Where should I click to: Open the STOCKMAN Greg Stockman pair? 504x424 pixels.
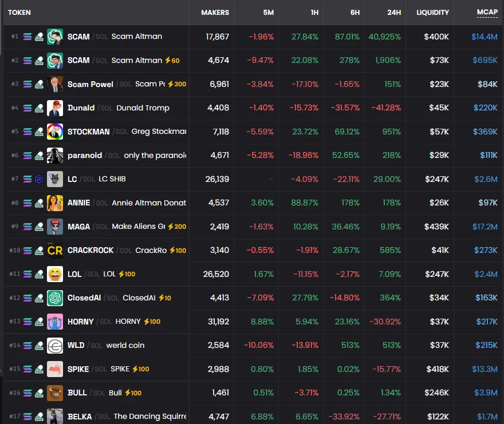[x=159, y=132]
